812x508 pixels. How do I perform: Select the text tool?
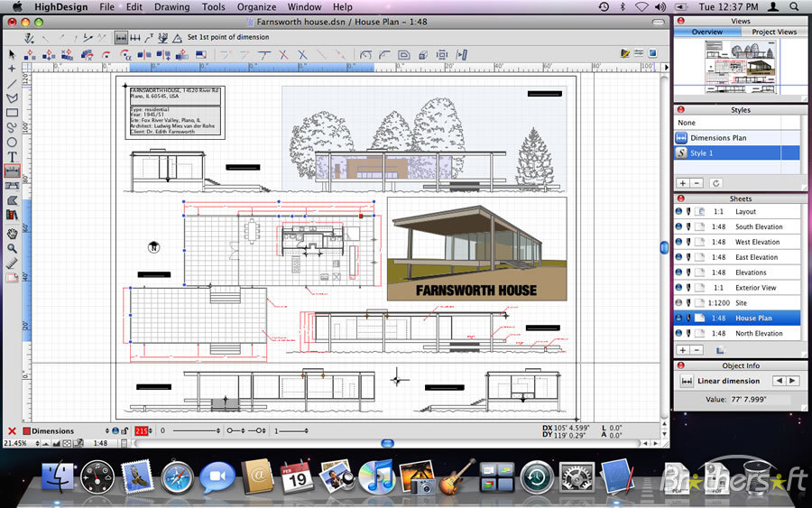(x=12, y=156)
